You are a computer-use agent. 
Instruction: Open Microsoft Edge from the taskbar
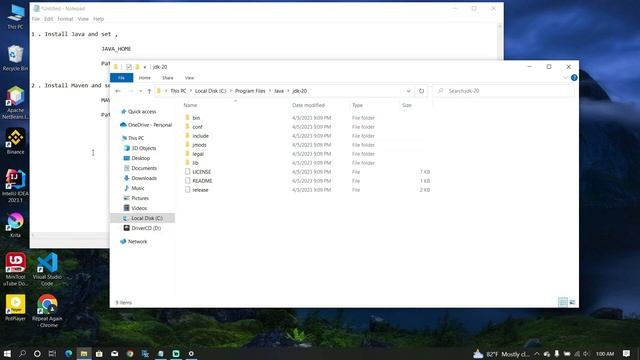(68, 353)
